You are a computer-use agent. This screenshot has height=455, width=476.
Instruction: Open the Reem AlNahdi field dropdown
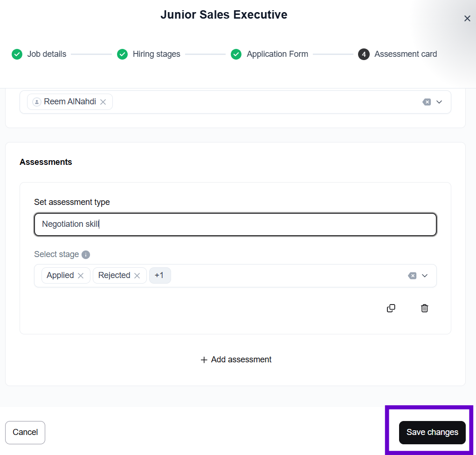click(x=439, y=102)
